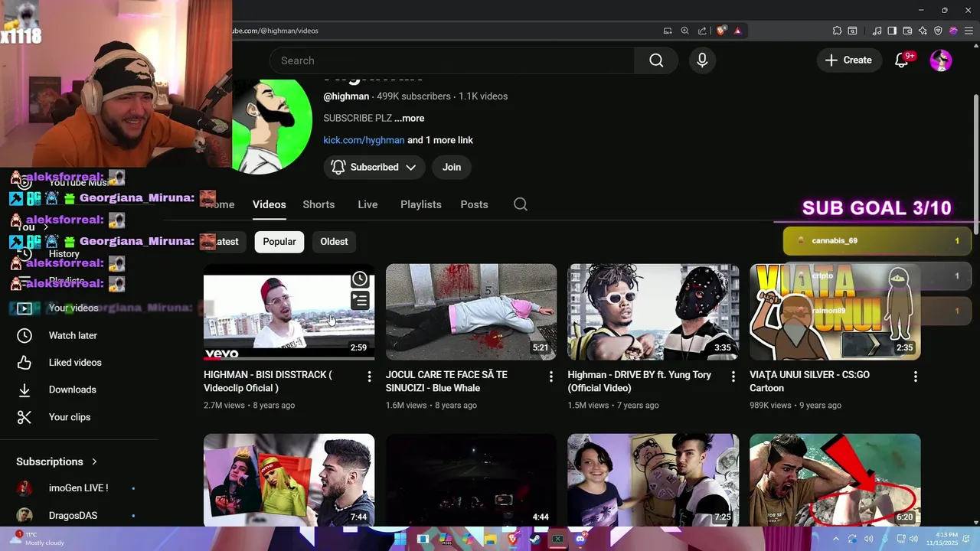Open the account avatar menu
Viewport: 980px width, 551px height.
coord(941,60)
